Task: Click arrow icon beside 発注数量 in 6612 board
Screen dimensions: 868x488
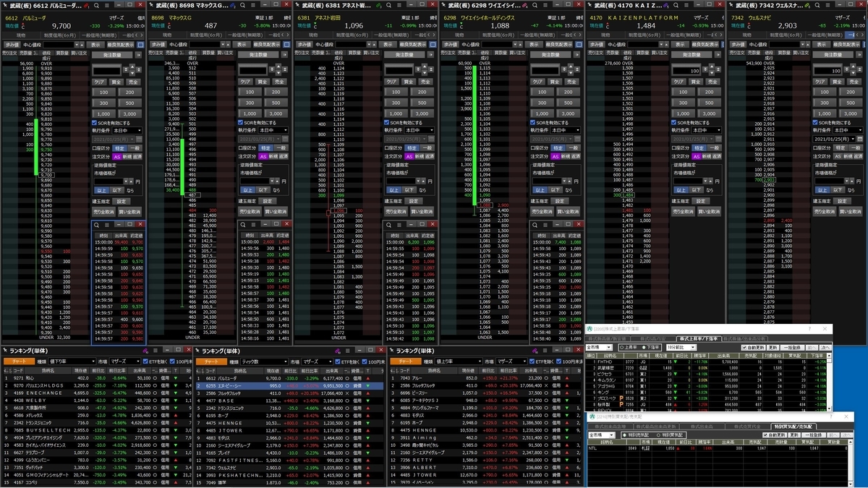Action: [138, 55]
